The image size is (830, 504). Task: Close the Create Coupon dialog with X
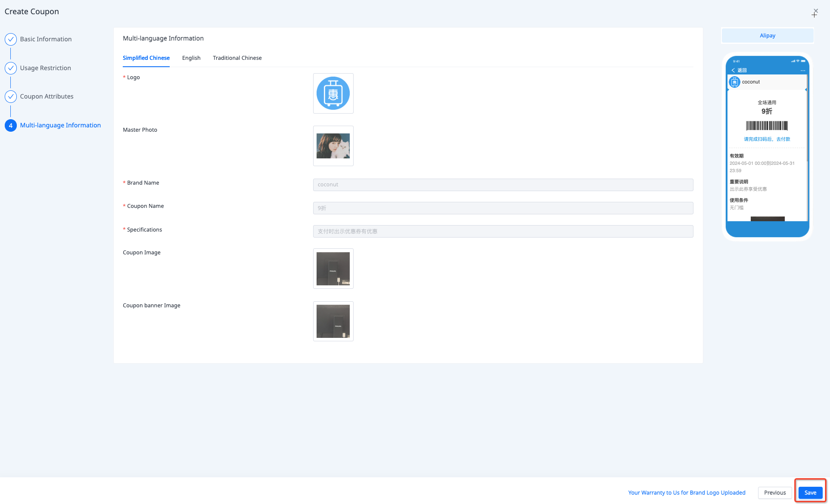tap(815, 11)
